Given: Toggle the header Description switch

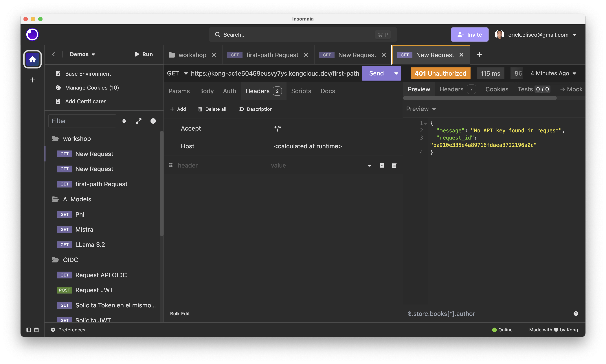Looking at the screenshot, I should [256, 109].
